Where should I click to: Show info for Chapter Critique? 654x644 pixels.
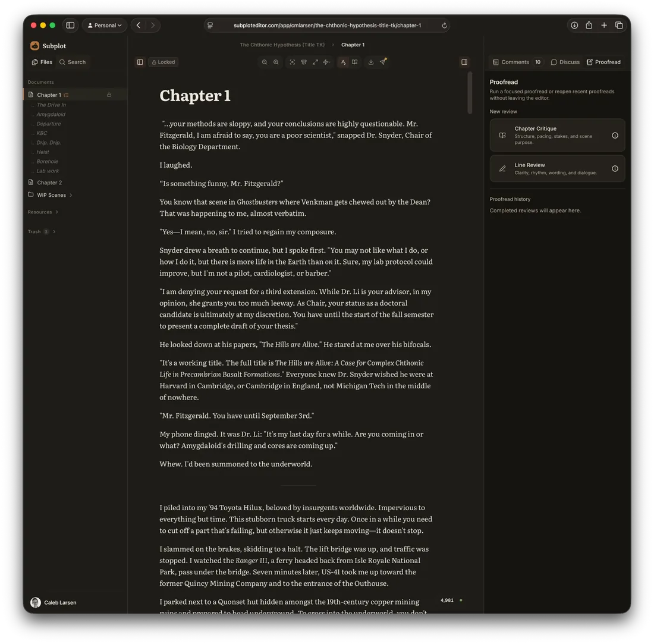click(x=615, y=136)
